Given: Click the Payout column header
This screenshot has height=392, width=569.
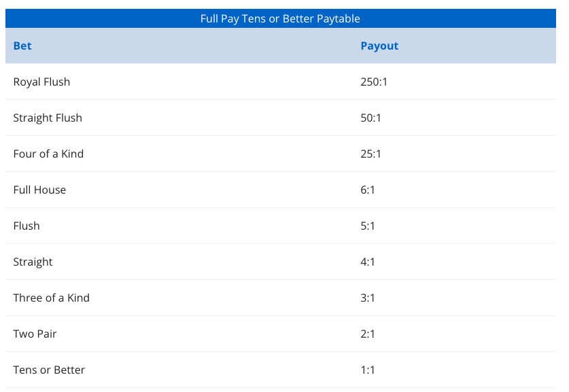Looking at the screenshot, I should tap(379, 46).
